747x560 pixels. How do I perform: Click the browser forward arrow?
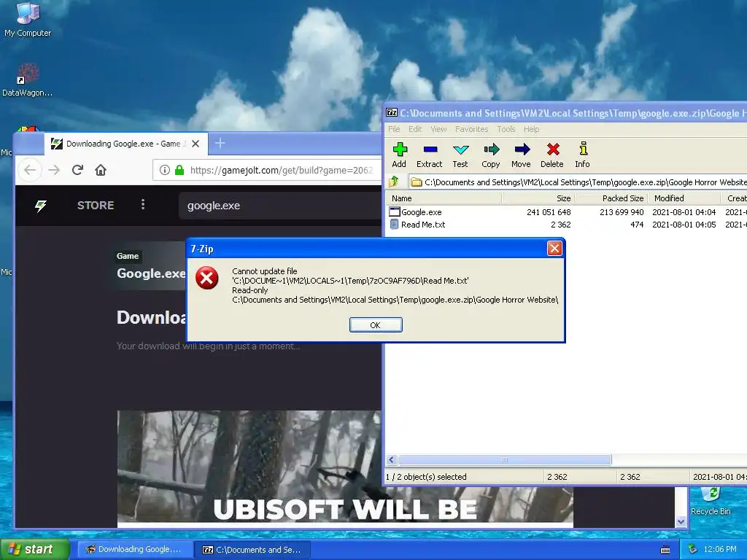(54, 170)
